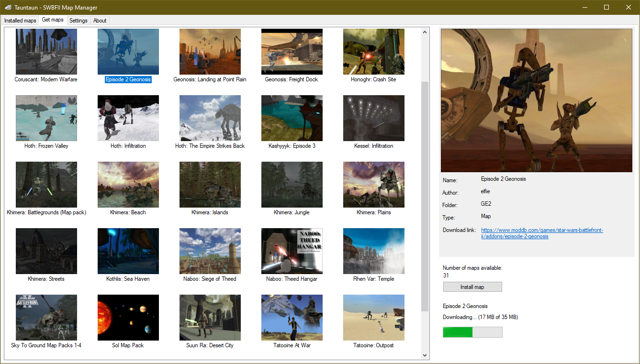Open the Kessel: Infiltration map entry

(x=373, y=118)
